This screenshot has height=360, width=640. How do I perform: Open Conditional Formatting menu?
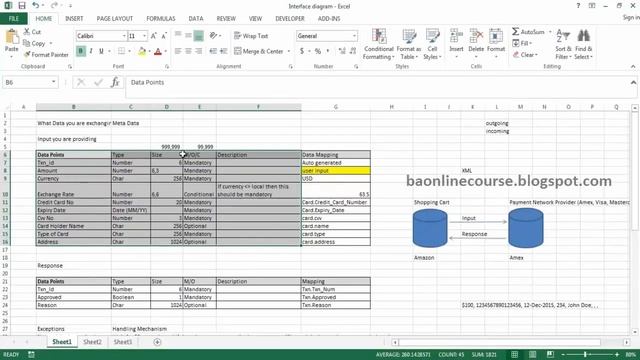(379, 44)
